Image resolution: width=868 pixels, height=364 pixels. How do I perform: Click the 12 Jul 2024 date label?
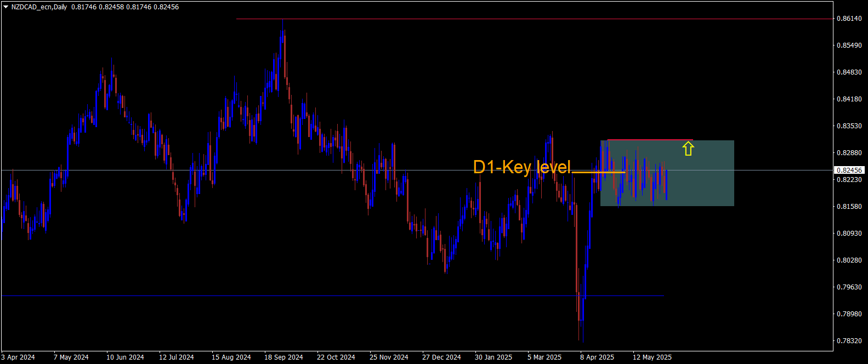click(177, 357)
